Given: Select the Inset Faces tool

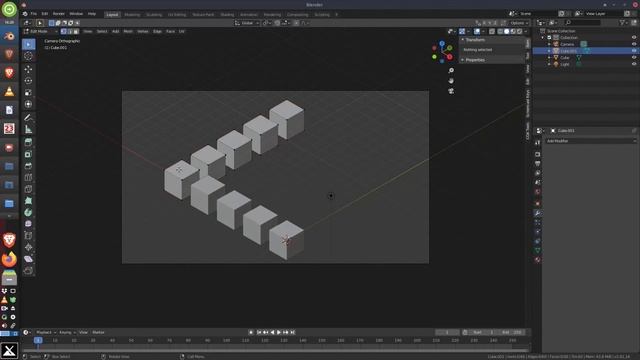Looking at the screenshot, I should 28,154.
